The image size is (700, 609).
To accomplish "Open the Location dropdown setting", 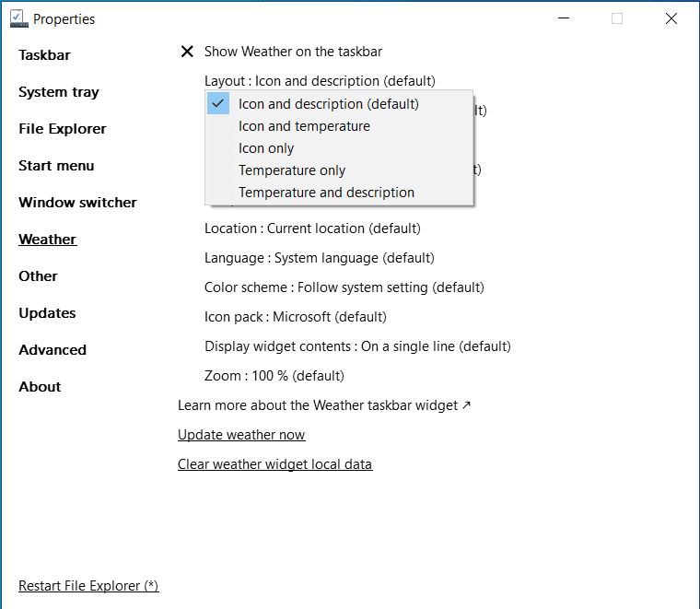I will pyautogui.click(x=312, y=228).
